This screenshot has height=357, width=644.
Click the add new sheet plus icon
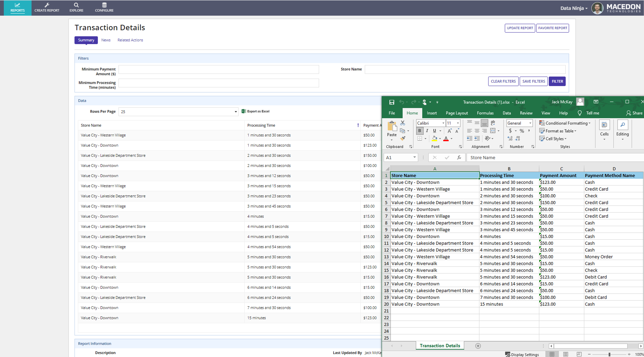click(478, 346)
